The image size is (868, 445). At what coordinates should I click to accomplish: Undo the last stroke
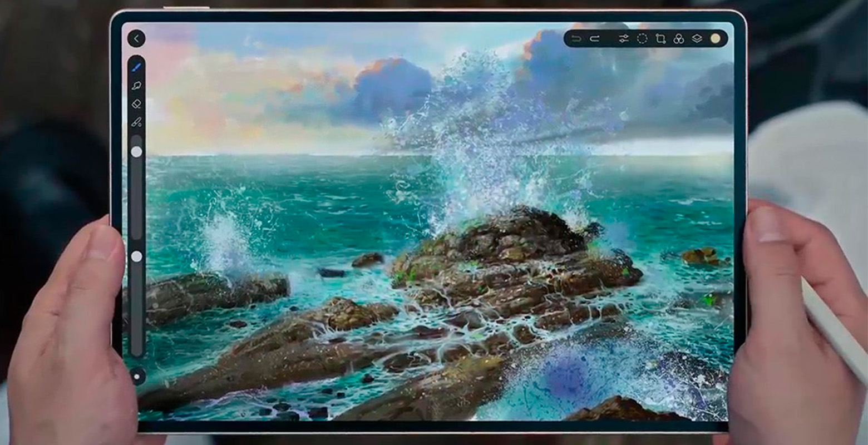tap(576, 38)
